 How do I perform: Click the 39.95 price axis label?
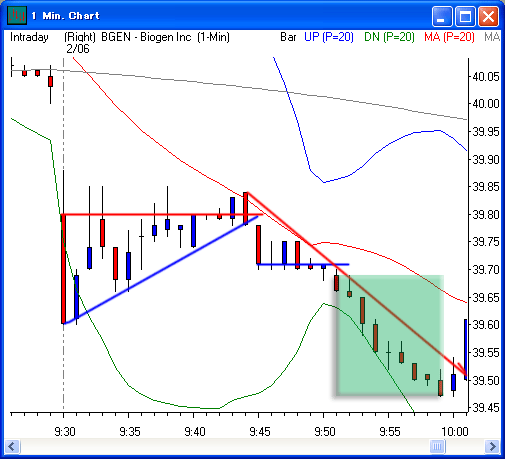(486, 132)
